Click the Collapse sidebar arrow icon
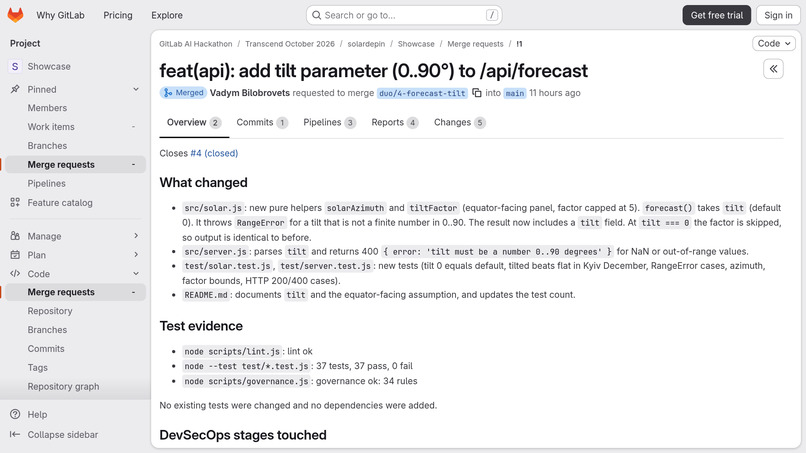Screen dimensions: 806x453 coord(15,434)
